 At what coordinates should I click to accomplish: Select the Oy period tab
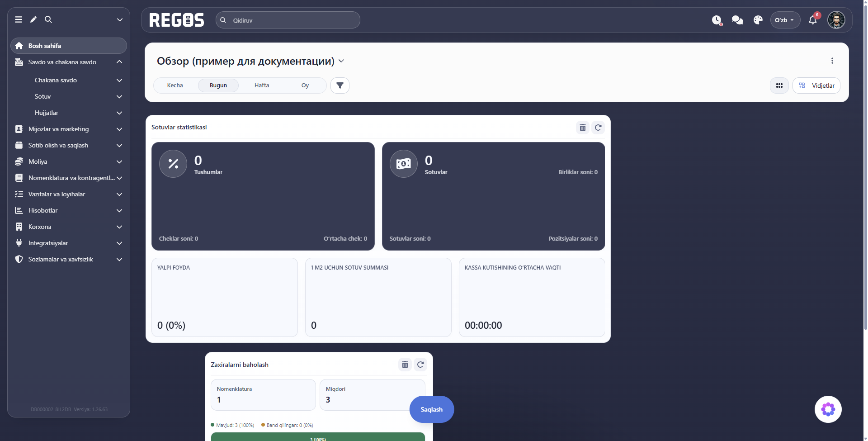[305, 85]
